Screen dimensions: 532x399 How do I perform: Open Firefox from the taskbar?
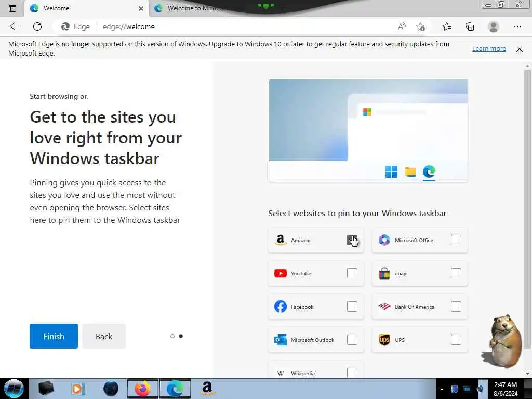[143, 389]
